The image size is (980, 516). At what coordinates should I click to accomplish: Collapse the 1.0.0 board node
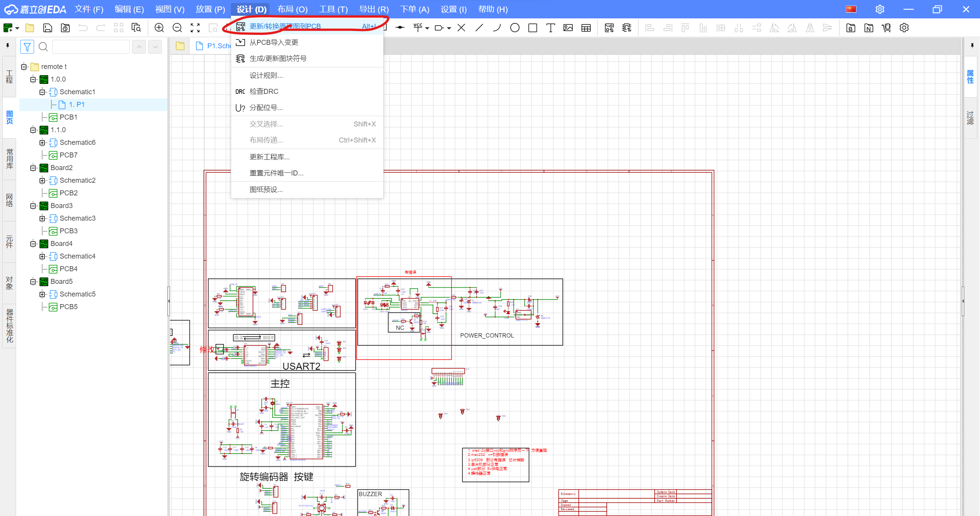point(33,79)
